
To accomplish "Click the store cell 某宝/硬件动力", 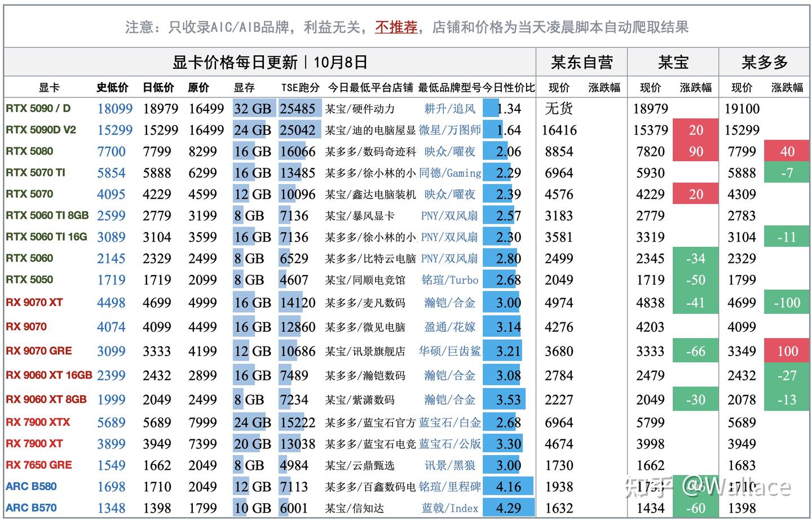I will 360,109.
